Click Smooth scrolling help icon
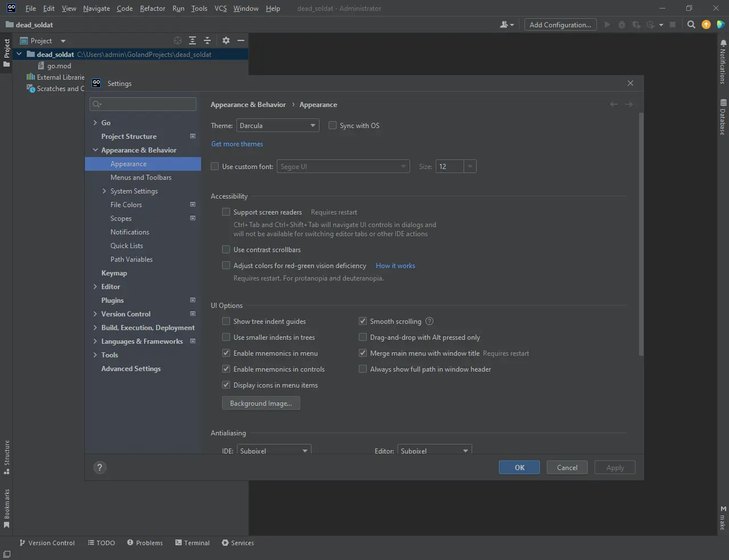 click(x=429, y=322)
